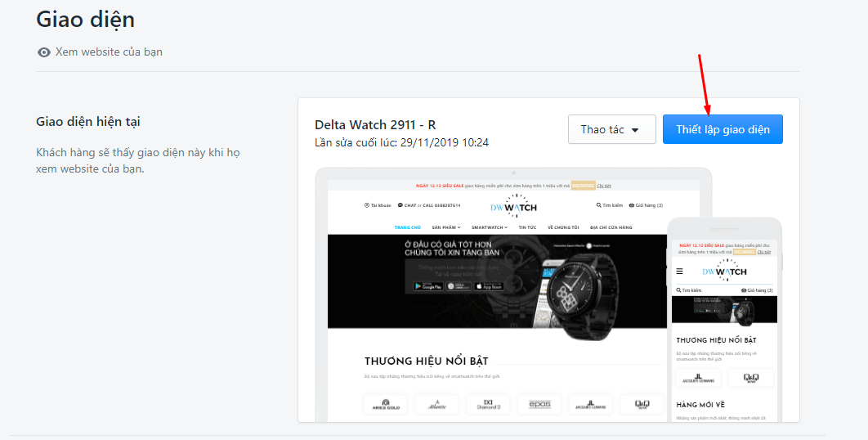The height and width of the screenshot is (440, 868).
Task: Click VỀ CHÚNG TÔI in the preview navigation
Action: [x=563, y=227]
